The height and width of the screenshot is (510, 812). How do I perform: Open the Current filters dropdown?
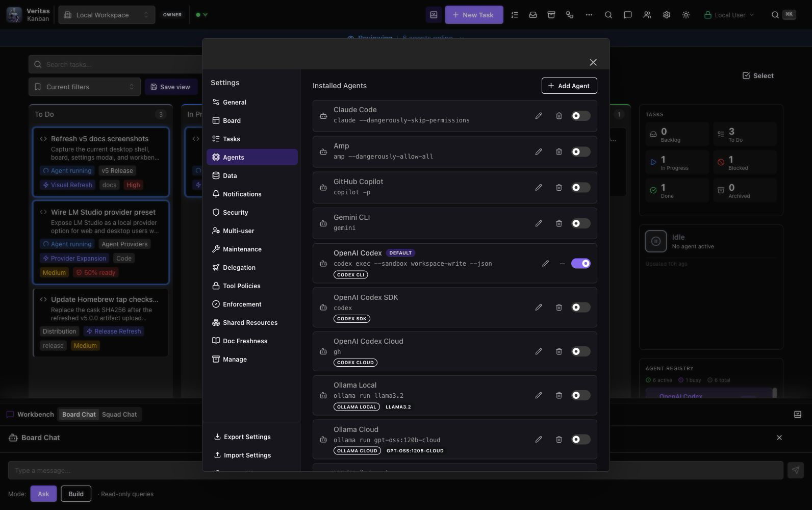coord(85,87)
